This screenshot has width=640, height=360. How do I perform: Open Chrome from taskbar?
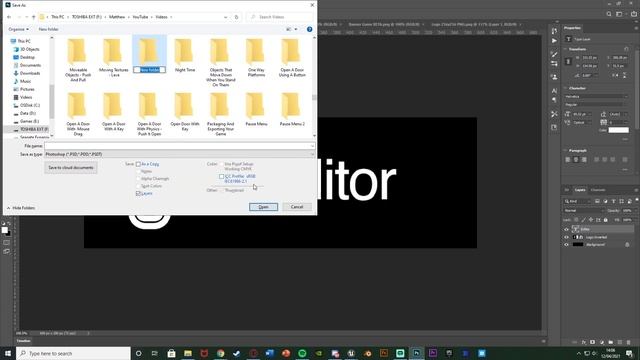(x=220, y=353)
